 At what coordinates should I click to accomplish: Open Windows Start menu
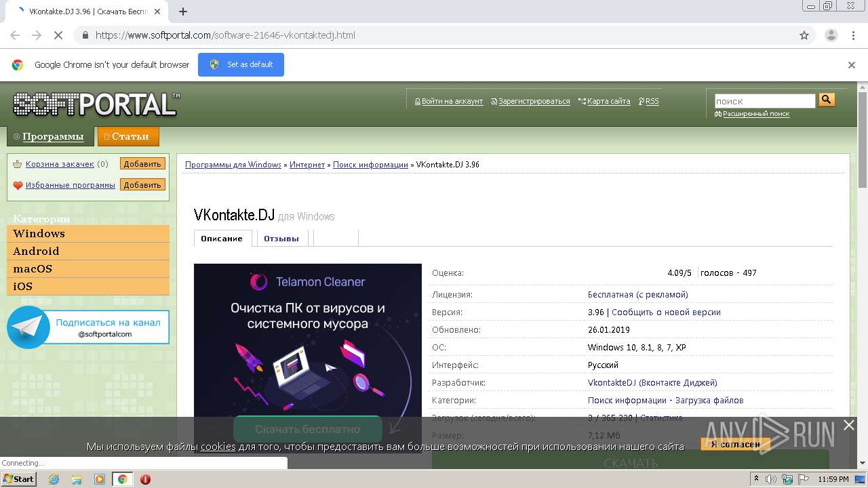(19, 479)
